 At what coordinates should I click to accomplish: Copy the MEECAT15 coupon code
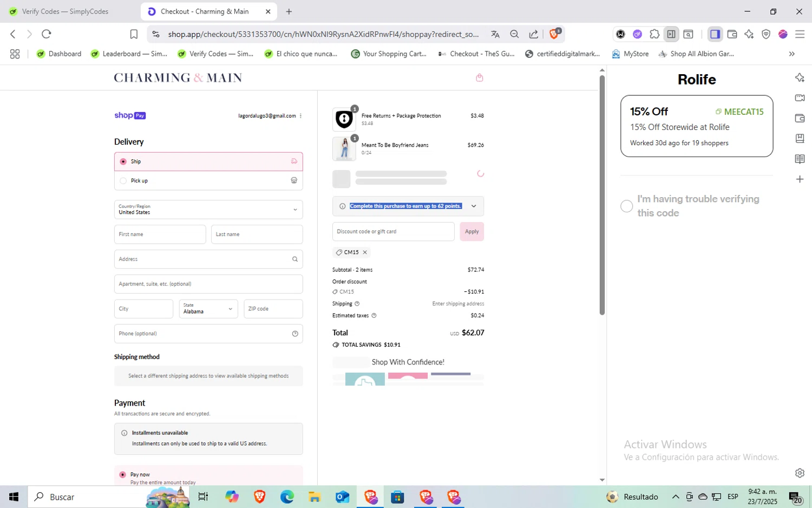[739, 112]
